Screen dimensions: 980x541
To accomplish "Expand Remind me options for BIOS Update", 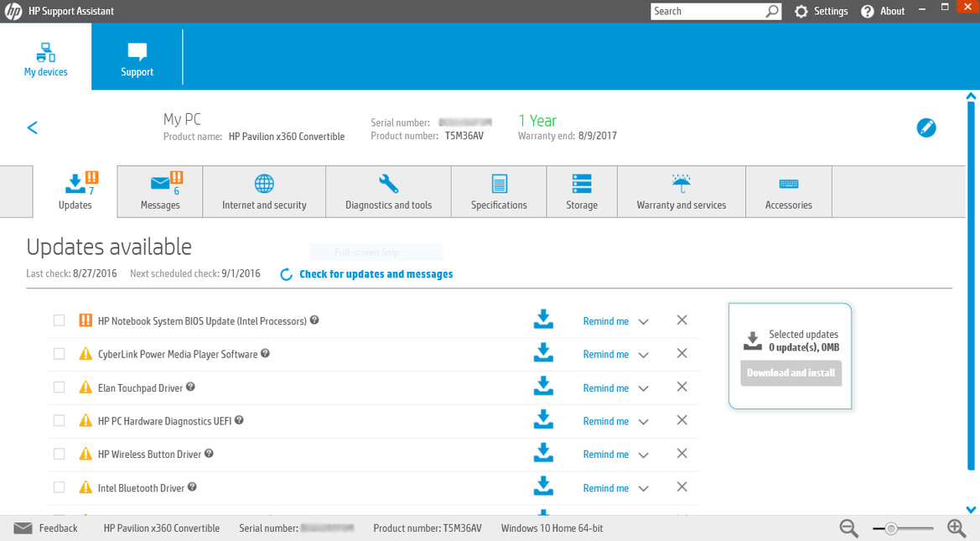I will [643, 321].
